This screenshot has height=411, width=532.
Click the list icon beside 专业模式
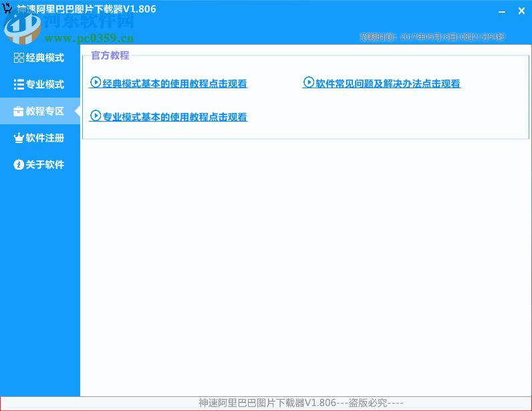tap(19, 84)
